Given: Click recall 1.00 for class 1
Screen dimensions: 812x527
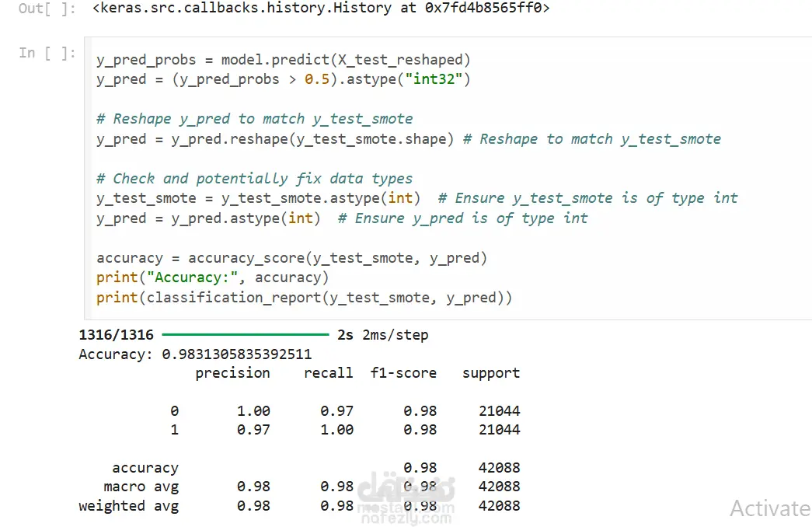Looking at the screenshot, I should pos(336,430).
